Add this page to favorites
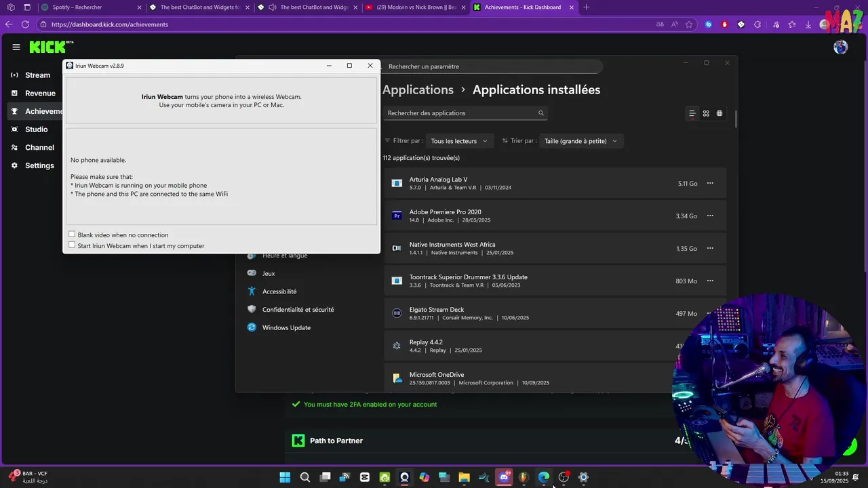Image resolution: width=868 pixels, height=488 pixels. point(689,24)
